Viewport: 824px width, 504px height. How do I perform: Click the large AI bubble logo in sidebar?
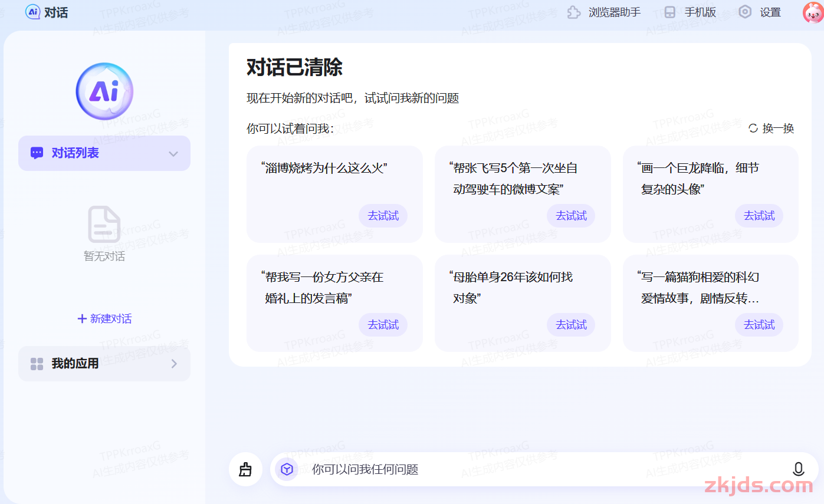click(104, 91)
